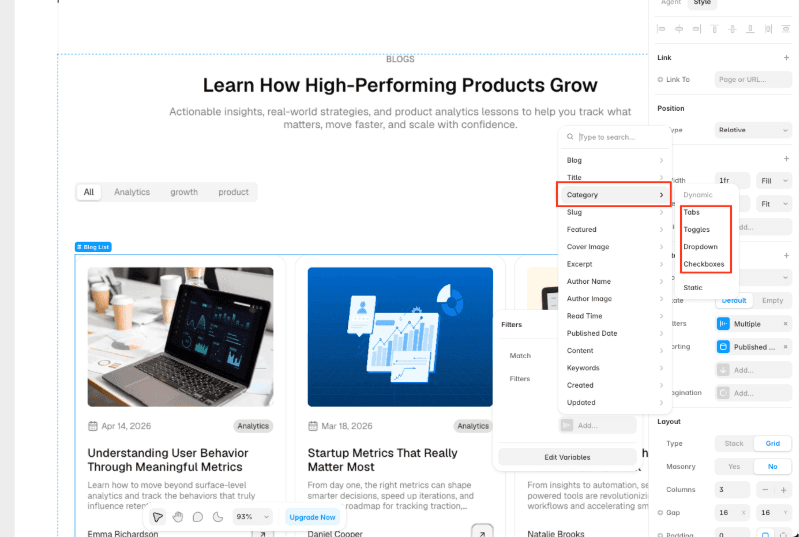Screen dimensions: 799x537
Task: Click align right icon
Action: pyautogui.click(x=697, y=29)
